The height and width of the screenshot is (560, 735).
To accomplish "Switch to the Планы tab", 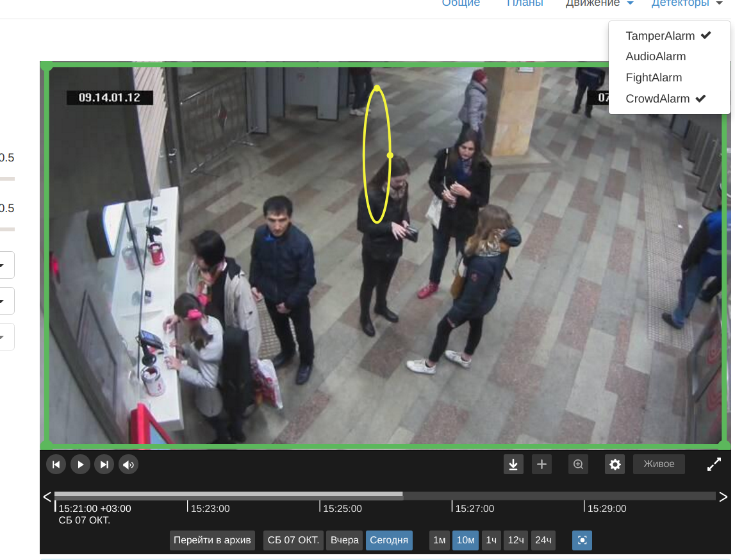I will (x=525, y=3).
